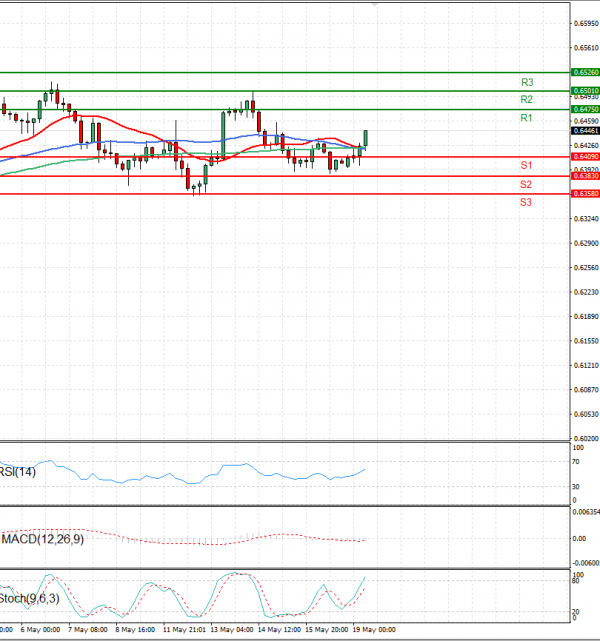Click the black current price tag 0.64461
600x641 pixels.
coord(586,131)
